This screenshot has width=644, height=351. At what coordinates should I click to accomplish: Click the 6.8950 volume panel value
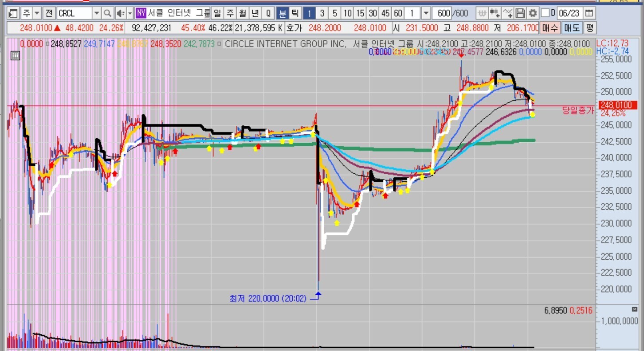click(x=557, y=310)
